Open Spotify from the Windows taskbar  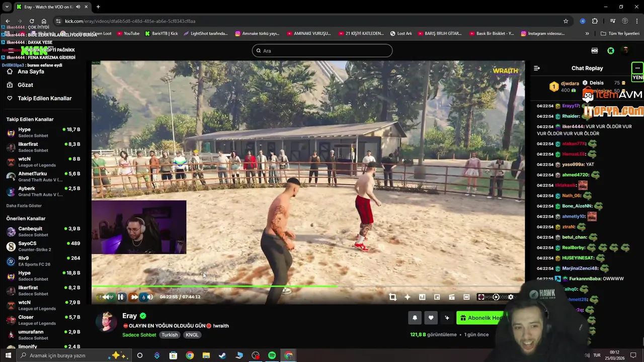[x=272, y=355]
